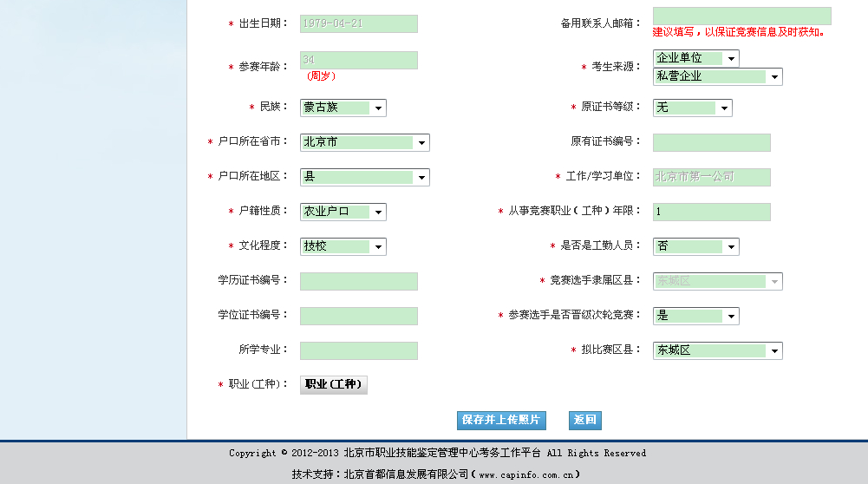Expand the 是否是工勤人员 dropdown showing 否
The height and width of the screenshot is (484, 868).
tap(695, 246)
